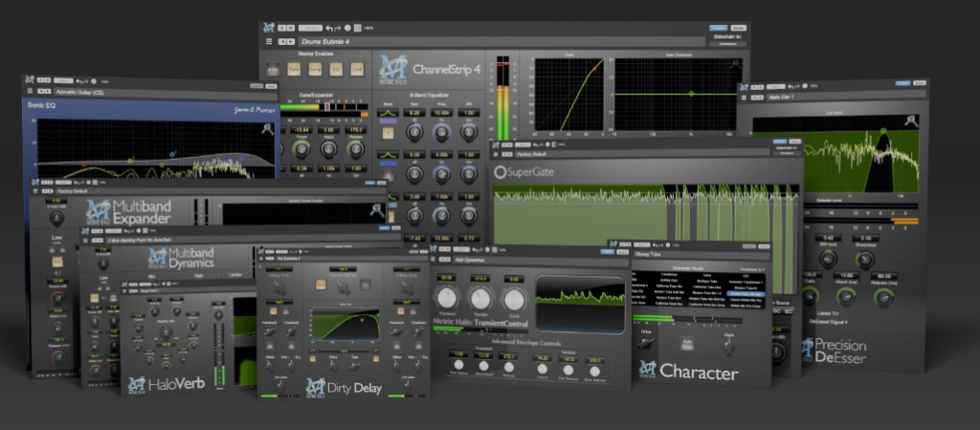This screenshot has height=430, width=980.
Task: Click the SuperGate window logo icon
Action: 497,145
